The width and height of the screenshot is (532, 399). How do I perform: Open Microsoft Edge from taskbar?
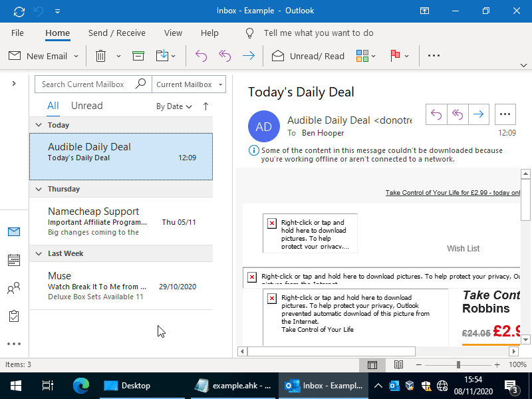[81, 386]
